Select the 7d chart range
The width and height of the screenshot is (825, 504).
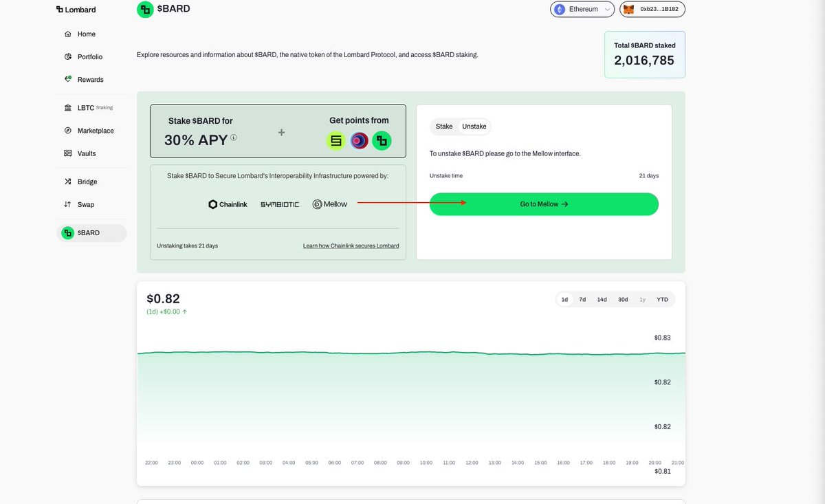(582, 299)
